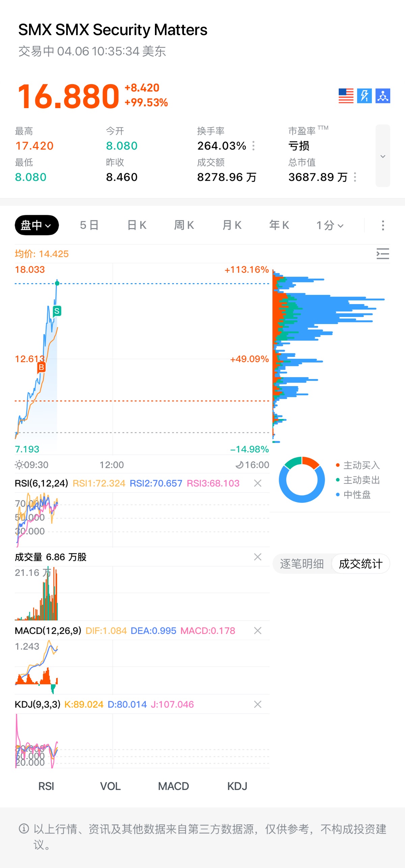The image size is (405, 868).
Task: Remove the KDJ indicator panel
Action: (258, 704)
